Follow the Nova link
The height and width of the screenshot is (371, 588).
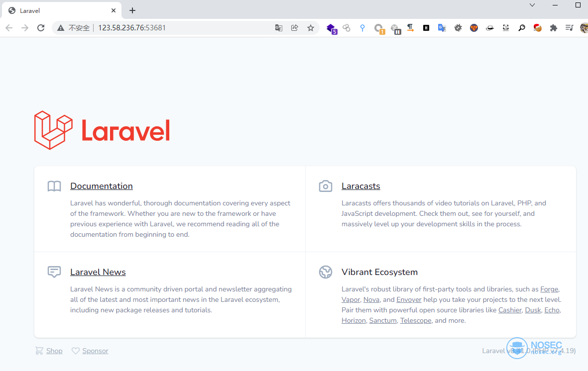pyautogui.click(x=371, y=300)
